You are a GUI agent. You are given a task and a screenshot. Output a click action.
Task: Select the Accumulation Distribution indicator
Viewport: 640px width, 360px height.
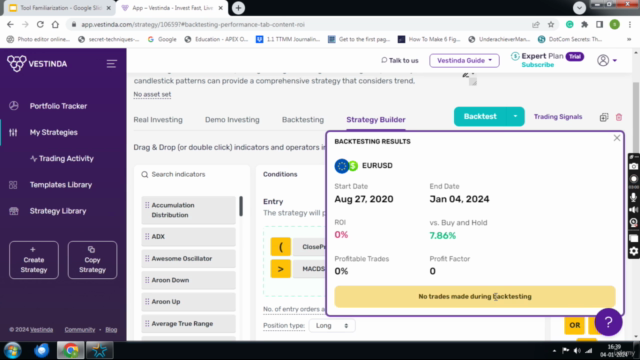(x=189, y=210)
